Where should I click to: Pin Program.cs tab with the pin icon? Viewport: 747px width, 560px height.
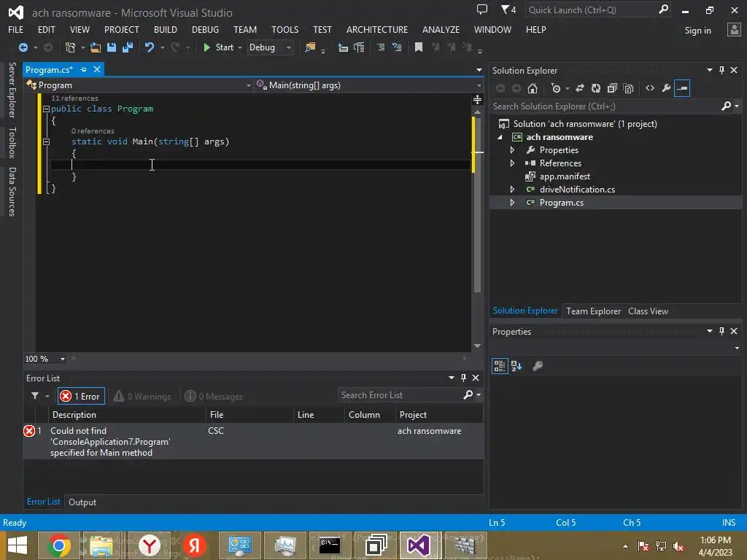84,69
